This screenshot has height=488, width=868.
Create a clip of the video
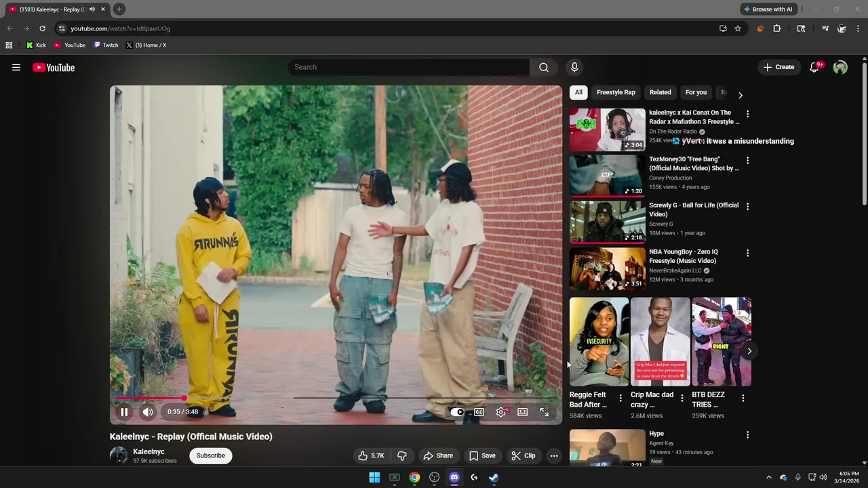pyautogui.click(x=523, y=455)
